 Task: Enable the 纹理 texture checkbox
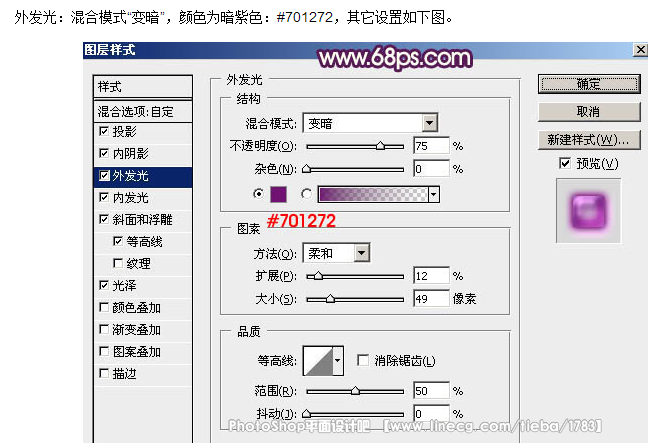(x=118, y=263)
